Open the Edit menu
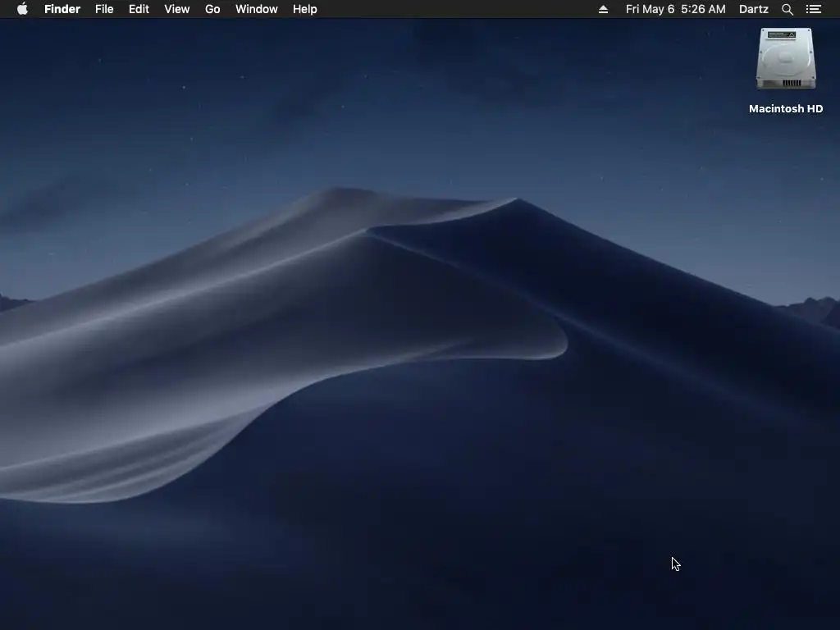The image size is (840, 630). point(139,9)
